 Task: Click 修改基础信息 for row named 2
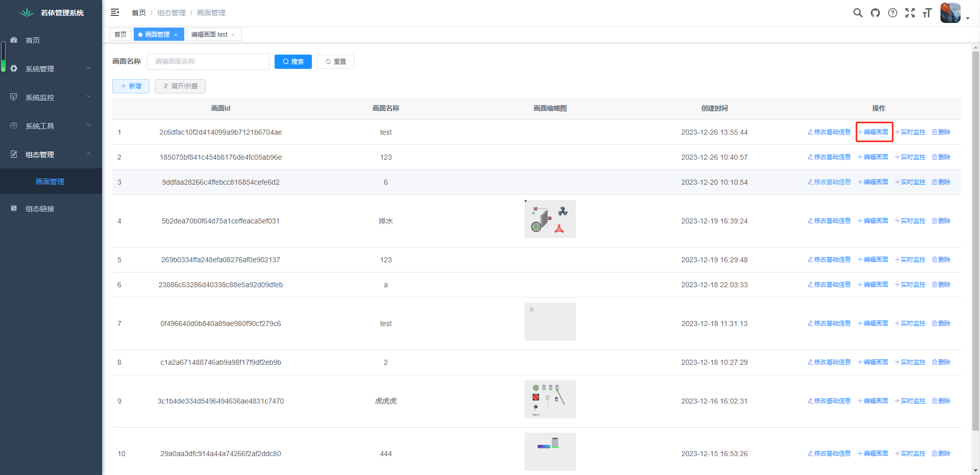tap(829, 362)
